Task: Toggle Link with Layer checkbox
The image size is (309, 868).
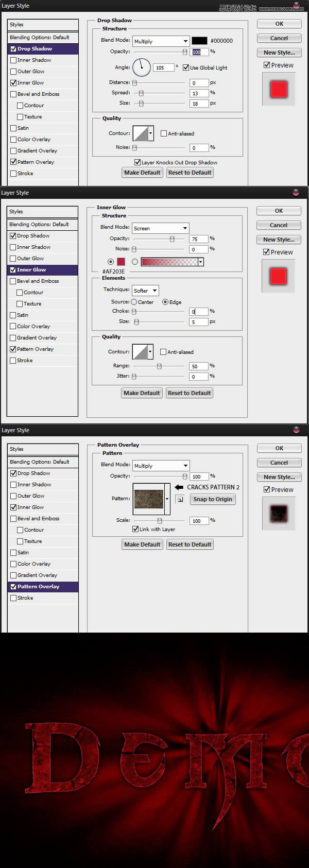Action: [x=135, y=529]
